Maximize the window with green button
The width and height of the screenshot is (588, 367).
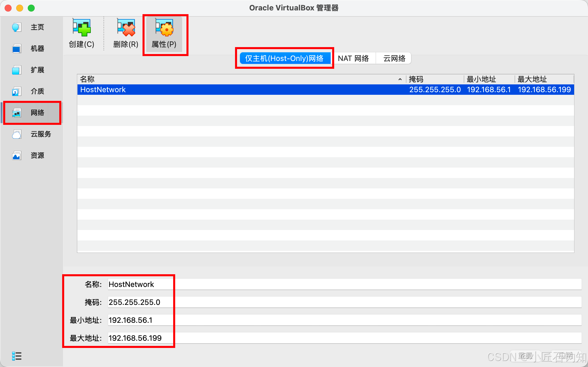coord(31,8)
